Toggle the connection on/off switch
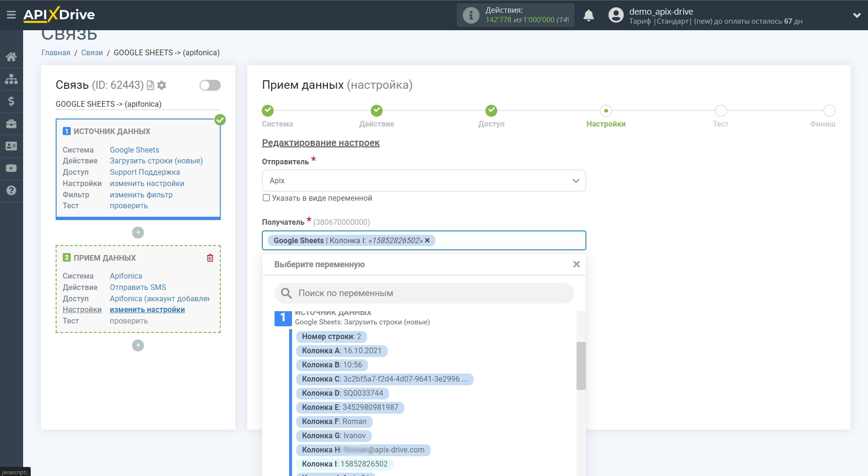The image size is (868, 476). pyautogui.click(x=210, y=85)
